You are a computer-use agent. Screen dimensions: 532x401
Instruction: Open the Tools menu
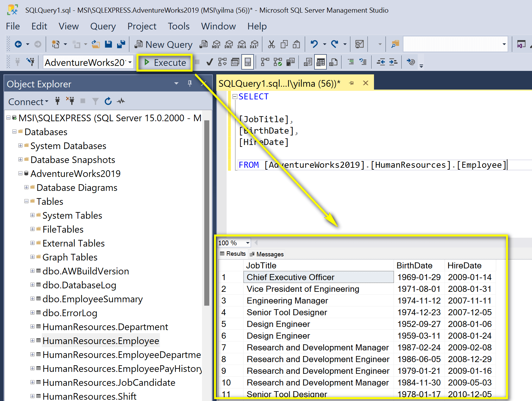coord(179,26)
